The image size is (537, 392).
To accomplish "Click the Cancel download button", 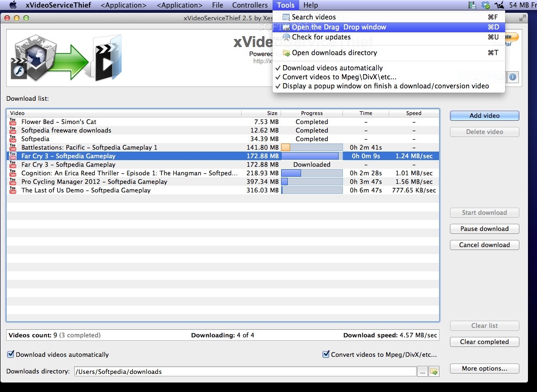I will click(484, 245).
